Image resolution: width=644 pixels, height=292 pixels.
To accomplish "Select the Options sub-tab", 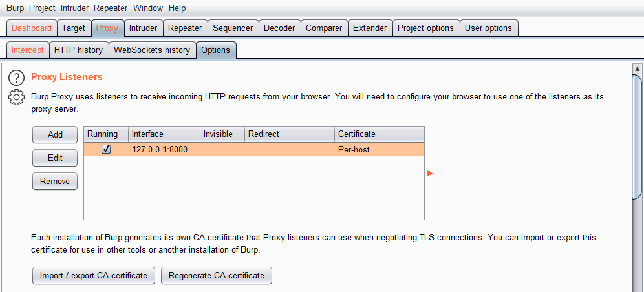I will click(215, 50).
